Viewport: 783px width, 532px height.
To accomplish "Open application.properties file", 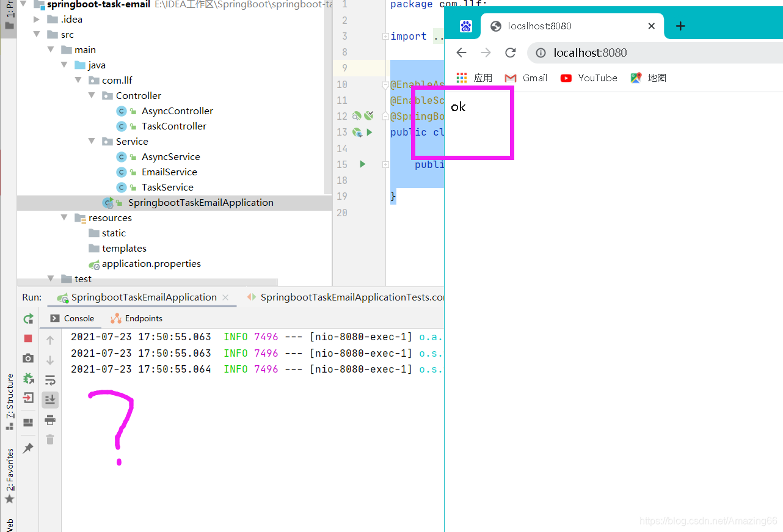I will point(151,263).
